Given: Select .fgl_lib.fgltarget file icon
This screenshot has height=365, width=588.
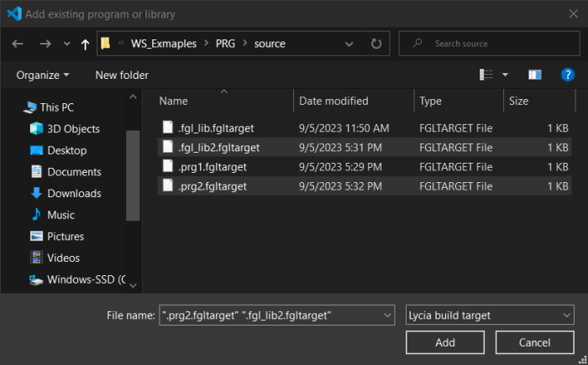Looking at the screenshot, I should pyautogui.click(x=168, y=128).
